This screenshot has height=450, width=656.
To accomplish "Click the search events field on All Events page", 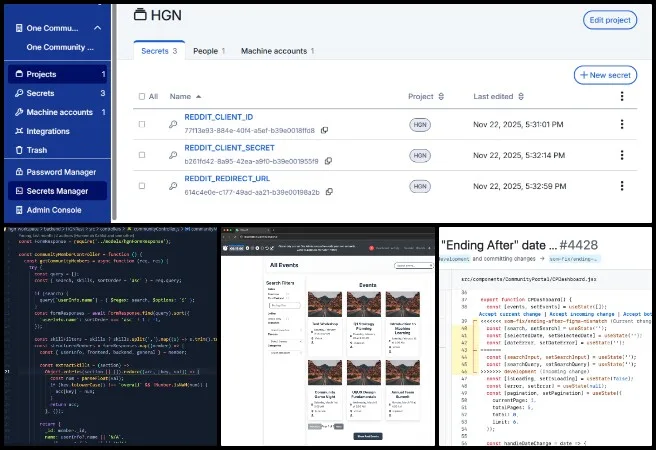I will click(414, 266).
